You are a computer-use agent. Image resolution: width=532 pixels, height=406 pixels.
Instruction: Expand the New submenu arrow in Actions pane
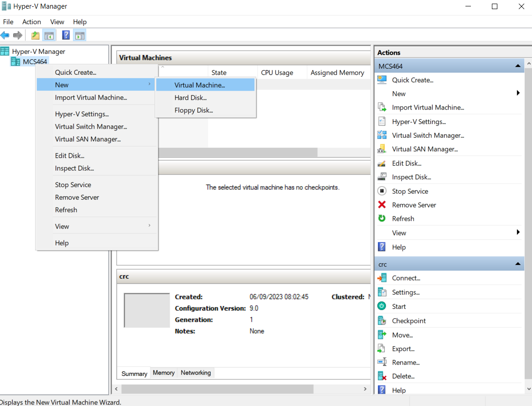coord(518,94)
